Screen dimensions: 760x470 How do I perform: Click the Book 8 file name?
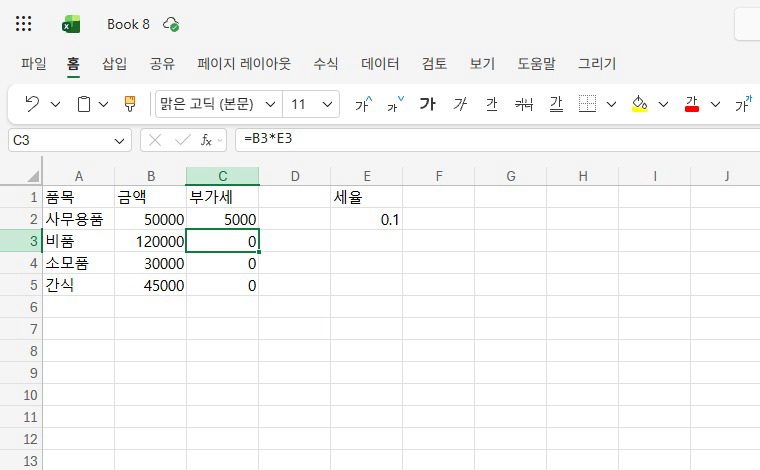128,24
